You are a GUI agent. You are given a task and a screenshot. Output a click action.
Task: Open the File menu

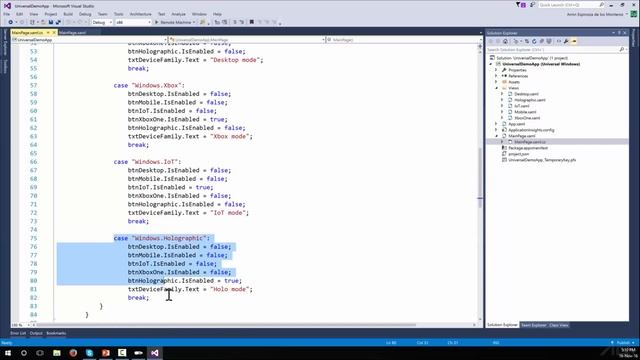[7, 14]
